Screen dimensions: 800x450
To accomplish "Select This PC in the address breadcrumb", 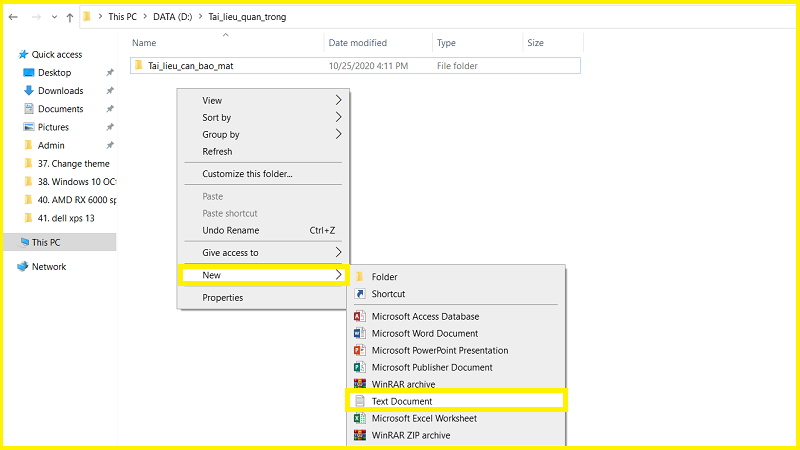I will click(x=122, y=17).
